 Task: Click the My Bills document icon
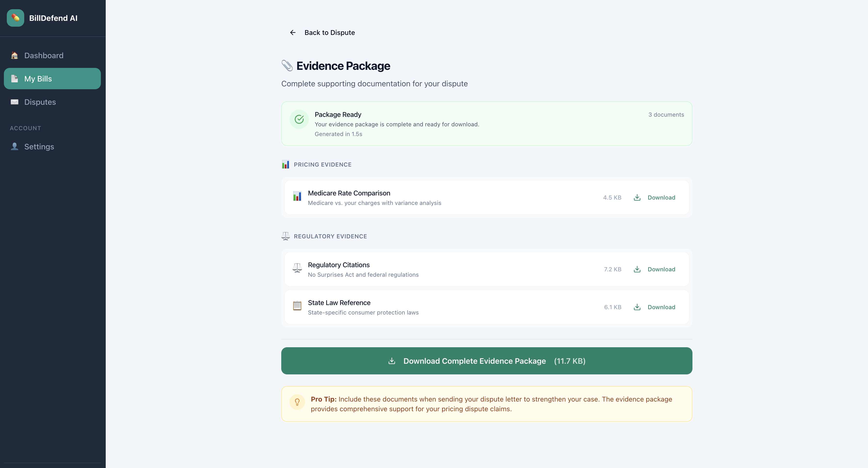pyautogui.click(x=14, y=79)
